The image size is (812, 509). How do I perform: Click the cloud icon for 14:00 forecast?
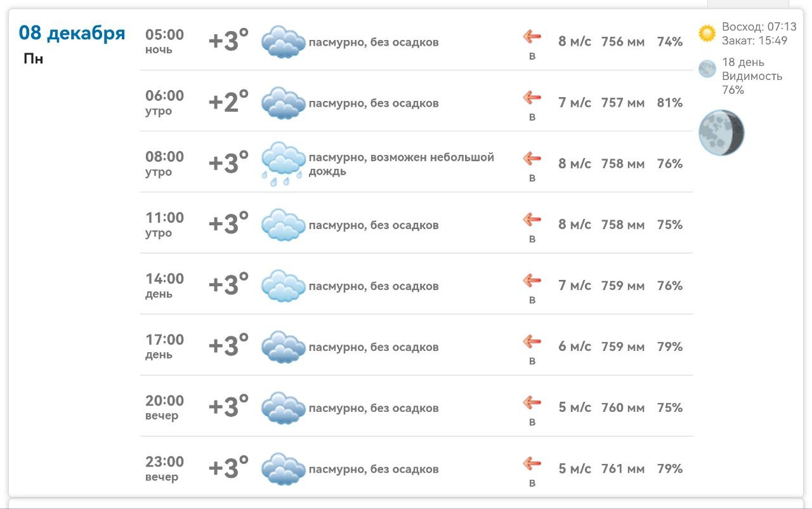click(x=283, y=286)
